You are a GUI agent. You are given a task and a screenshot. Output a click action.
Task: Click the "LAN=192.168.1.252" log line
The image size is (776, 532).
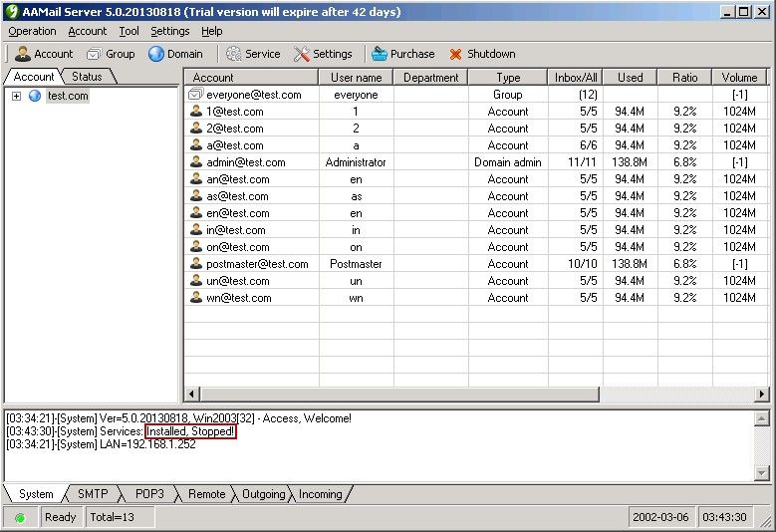pos(101,444)
